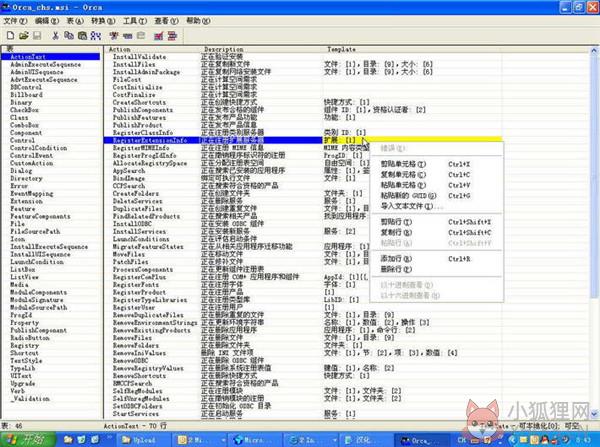Screen dimensions: 600x447
Task: Click the CreateShortcuts action cell
Action: coord(139,102)
